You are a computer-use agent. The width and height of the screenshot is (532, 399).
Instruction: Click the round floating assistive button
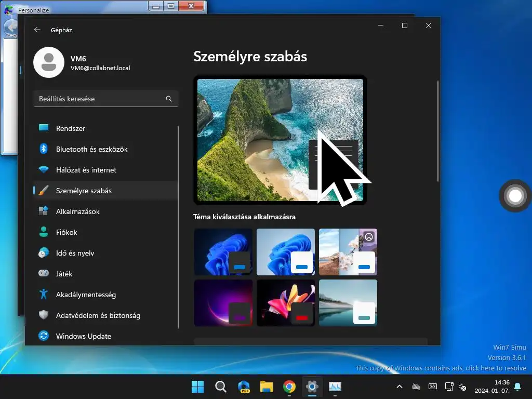click(x=515, y=196)
